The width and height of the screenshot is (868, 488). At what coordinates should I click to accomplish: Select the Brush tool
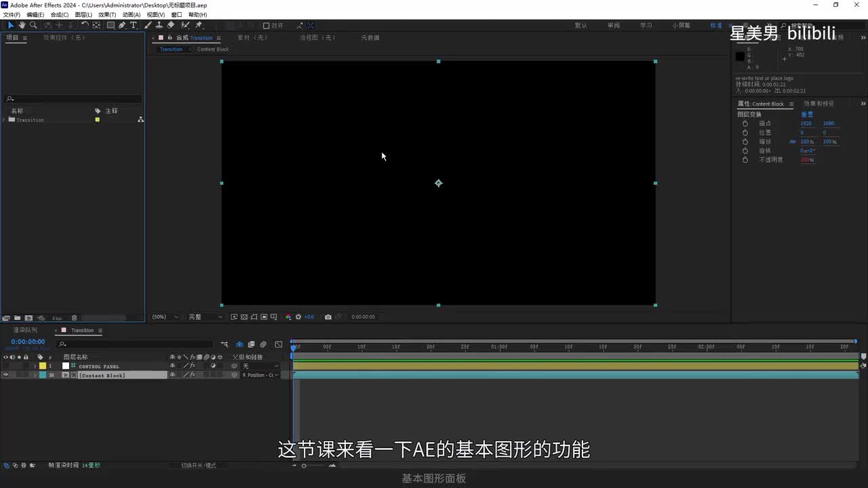148,25
